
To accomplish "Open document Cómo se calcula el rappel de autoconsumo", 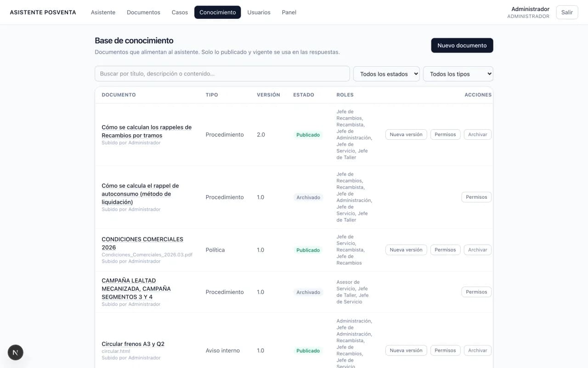I will point(140,194).
